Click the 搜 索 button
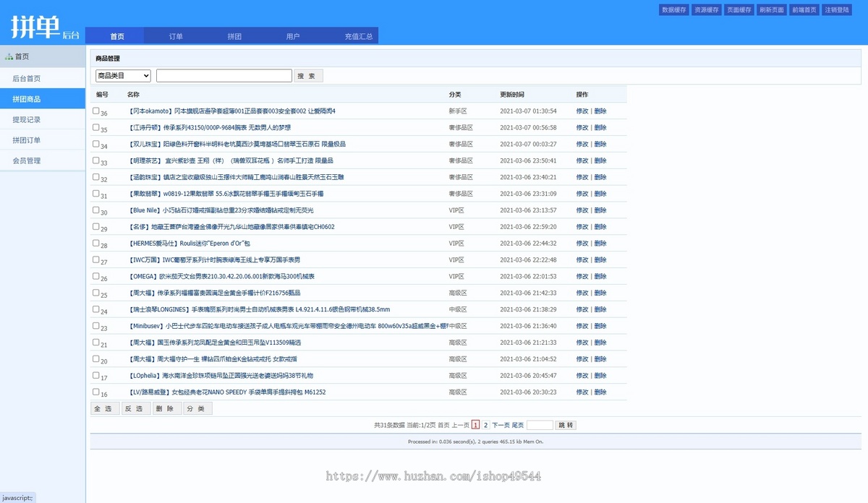 [308, 76]
